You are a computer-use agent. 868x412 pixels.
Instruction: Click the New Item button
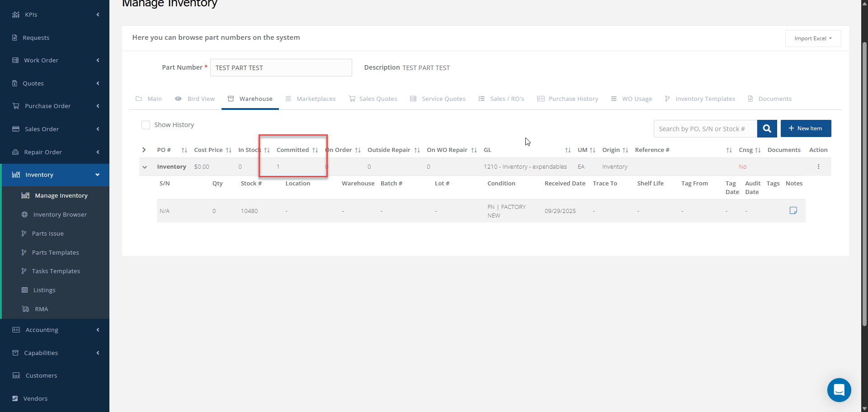point(805,128)
